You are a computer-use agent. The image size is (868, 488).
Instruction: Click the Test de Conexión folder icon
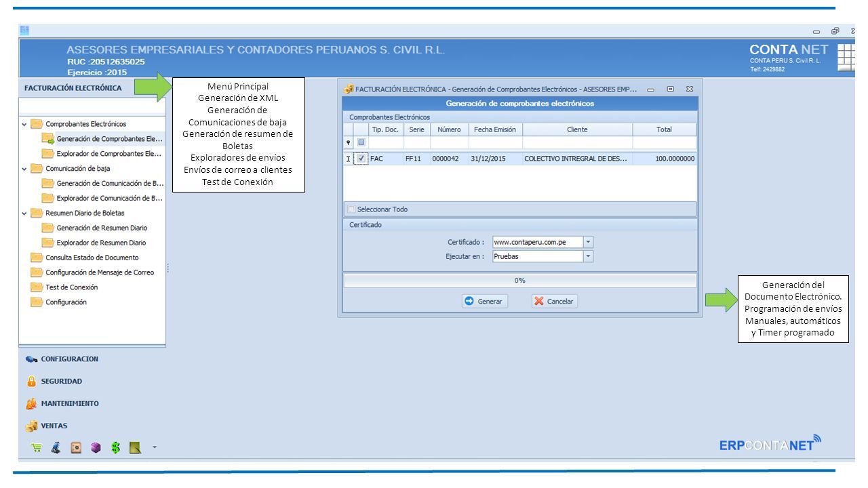(x=37, y=288)
